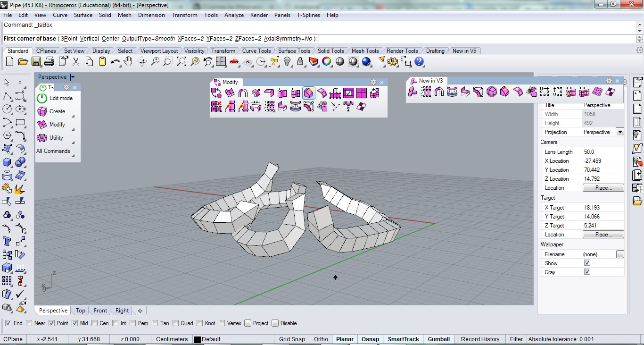This screenshot has height=345, width=644.
Task: Open the T-Splines menu
Action: click(308, 15)
